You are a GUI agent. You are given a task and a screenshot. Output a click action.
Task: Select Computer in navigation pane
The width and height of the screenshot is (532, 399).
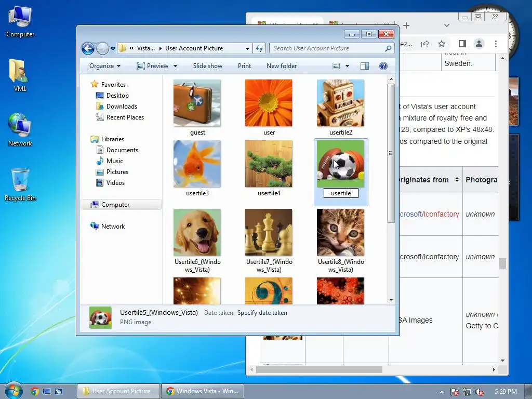(x=110, y=205)
